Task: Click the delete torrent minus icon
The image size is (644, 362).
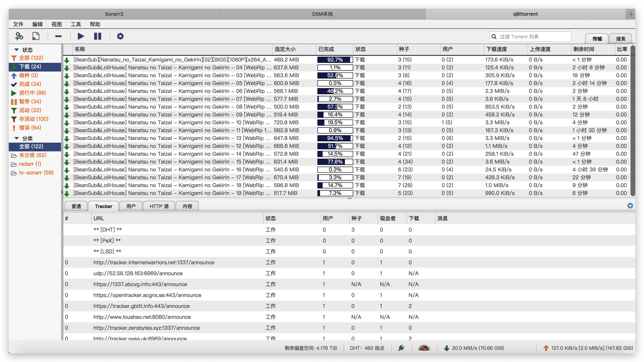Action: [x=58, y=36]
